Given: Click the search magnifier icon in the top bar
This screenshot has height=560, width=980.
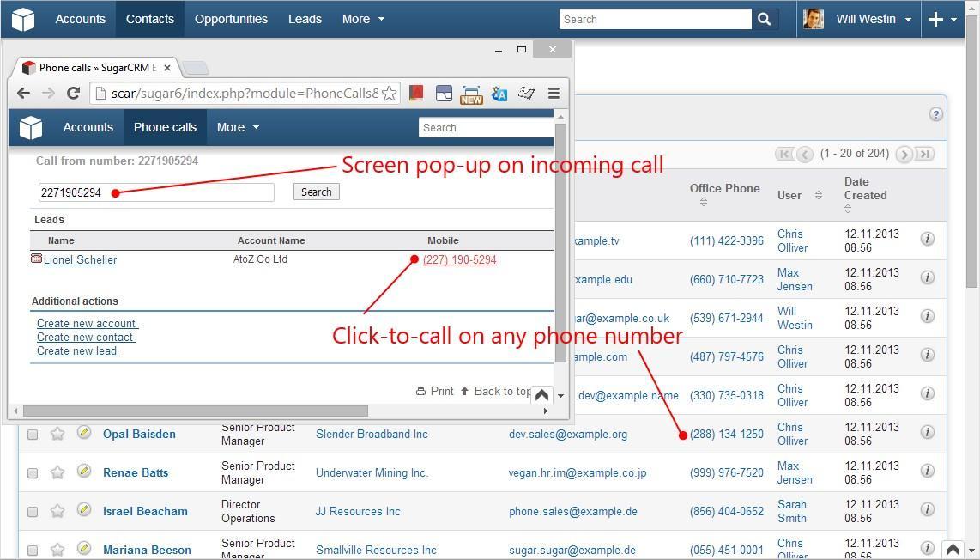Looking at the screenshot, I should tap(764, 18).
